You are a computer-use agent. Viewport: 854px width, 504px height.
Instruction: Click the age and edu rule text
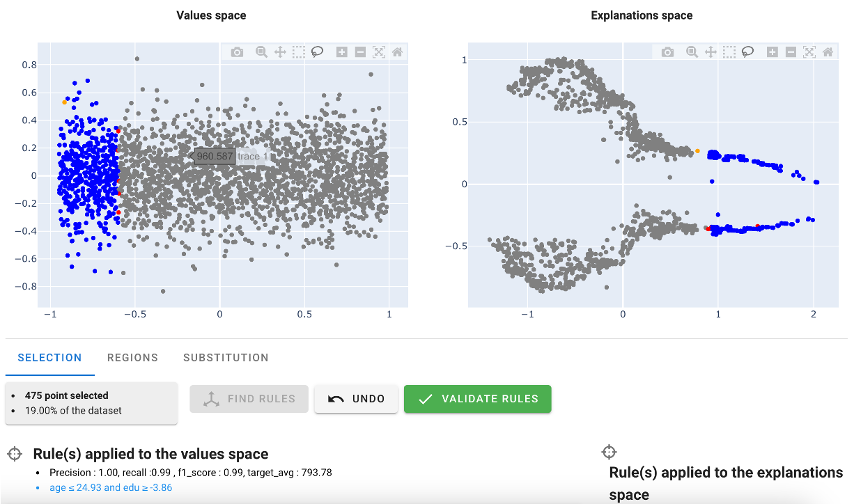click(111, 487)
